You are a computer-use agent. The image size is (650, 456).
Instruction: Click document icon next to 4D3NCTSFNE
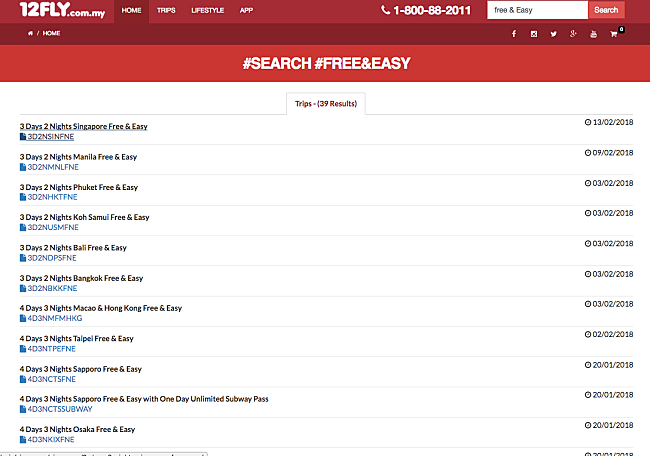[23, 379]
